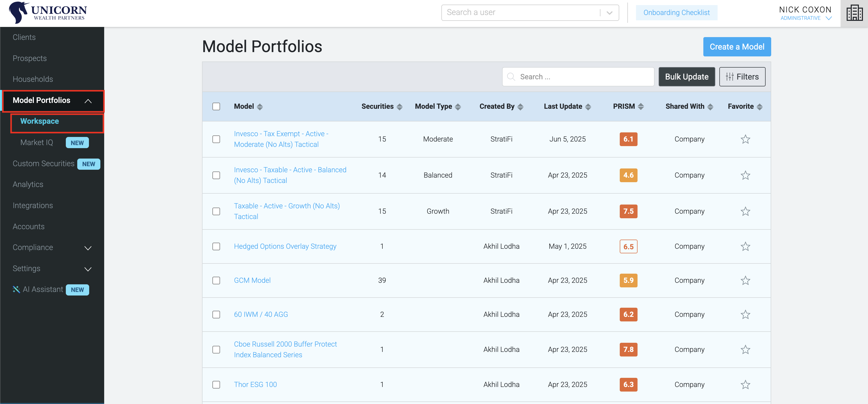868x404 pixels.
Task: Sort by Favorite column arrows
Action: pyautogui.click(x=759, y=107)
